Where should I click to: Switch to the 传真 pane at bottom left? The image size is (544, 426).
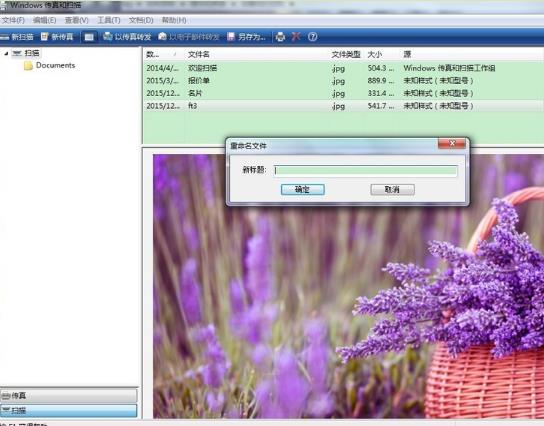(69, 395)
